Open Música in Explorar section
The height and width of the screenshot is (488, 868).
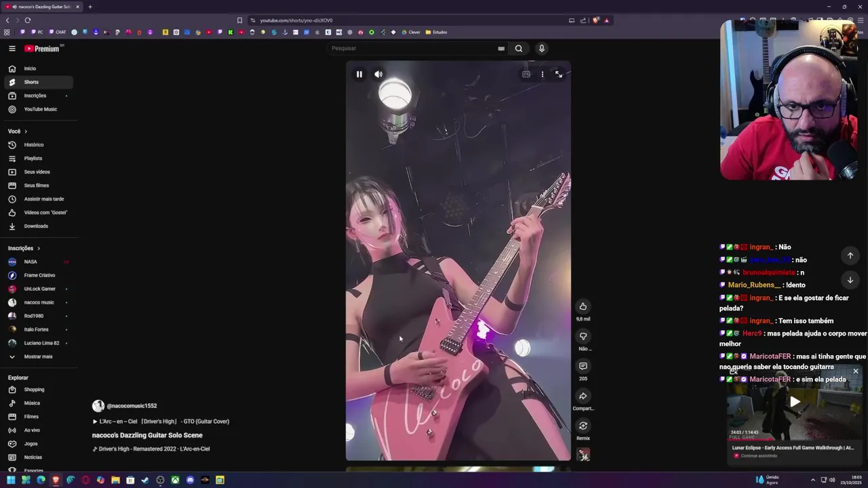[x=39, y=403]
